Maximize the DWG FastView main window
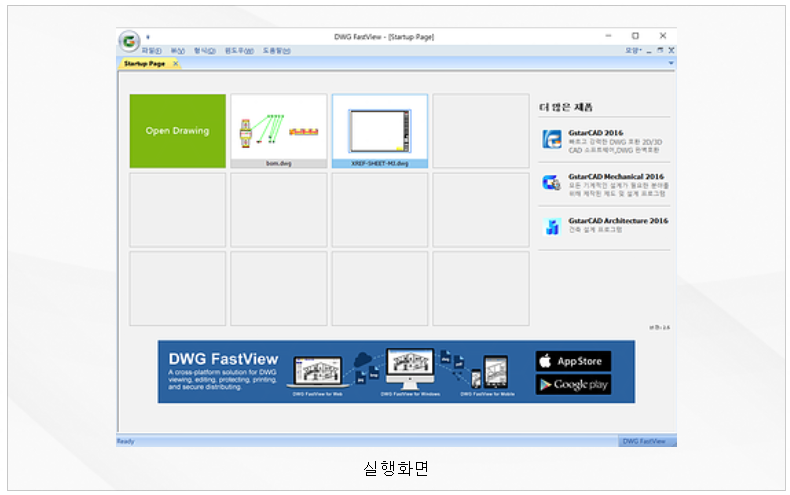790x495 pixels. click(635, 36)
